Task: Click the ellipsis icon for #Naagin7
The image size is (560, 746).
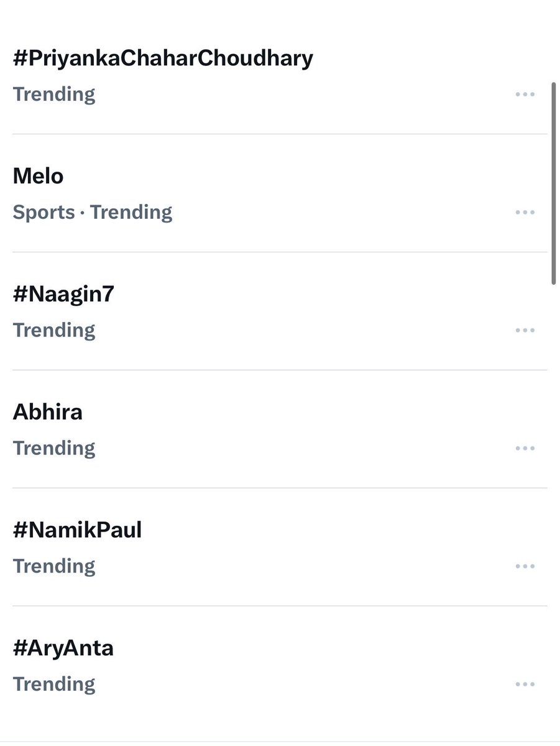Action: tap(525, 331)
